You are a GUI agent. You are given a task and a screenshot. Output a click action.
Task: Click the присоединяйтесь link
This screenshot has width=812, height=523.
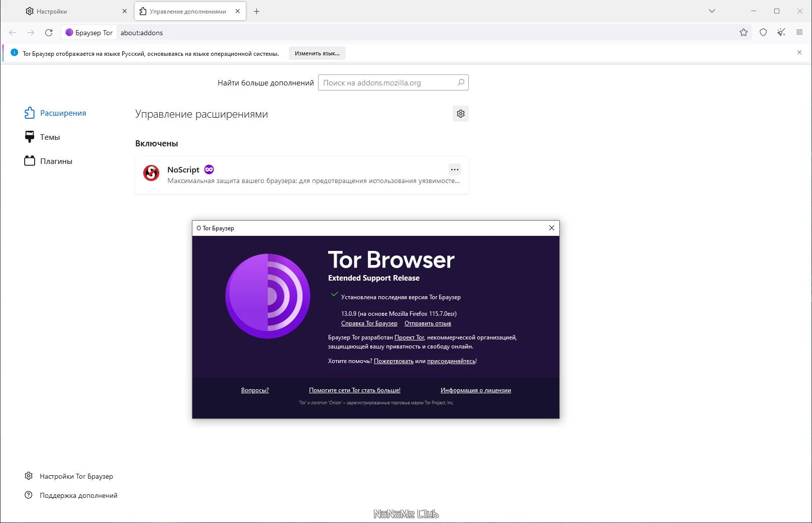coord(451,361)
